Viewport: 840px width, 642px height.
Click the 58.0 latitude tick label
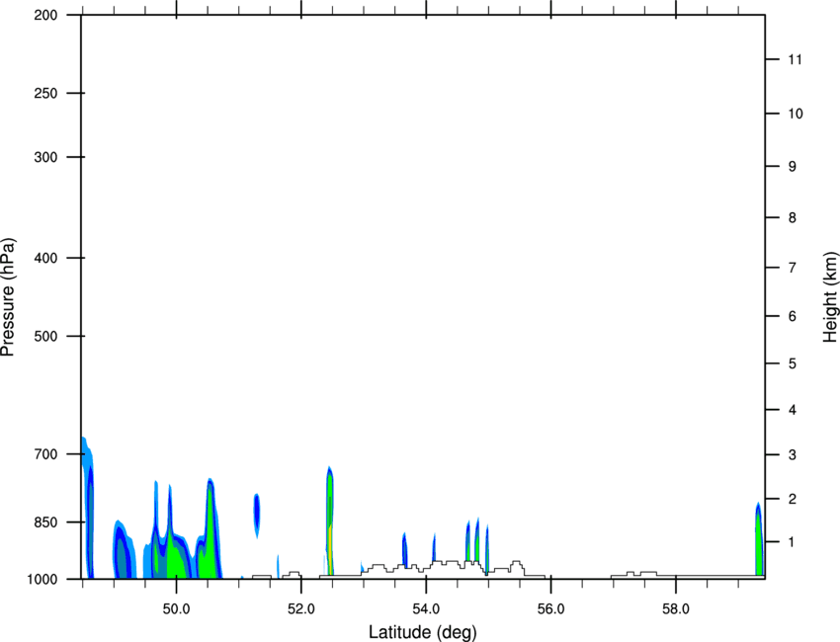coord(676,609)
